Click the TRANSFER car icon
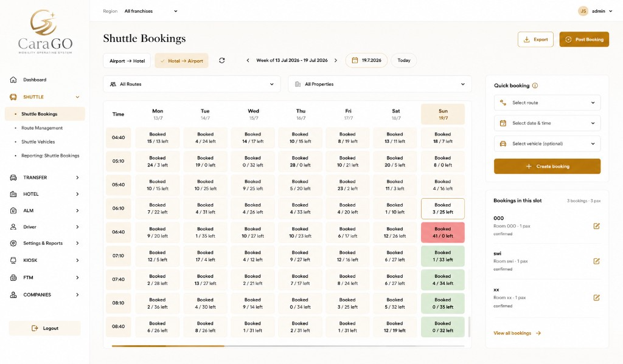 point(13,177)
